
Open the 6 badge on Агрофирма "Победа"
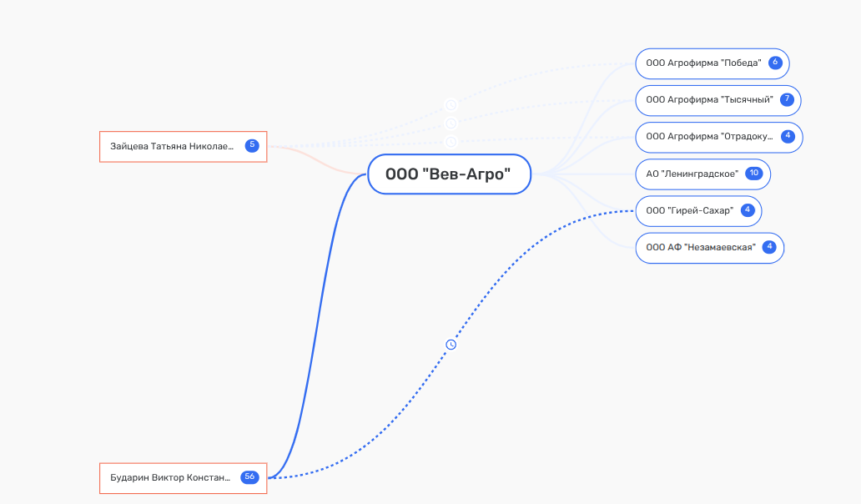[x=775, y=63]
